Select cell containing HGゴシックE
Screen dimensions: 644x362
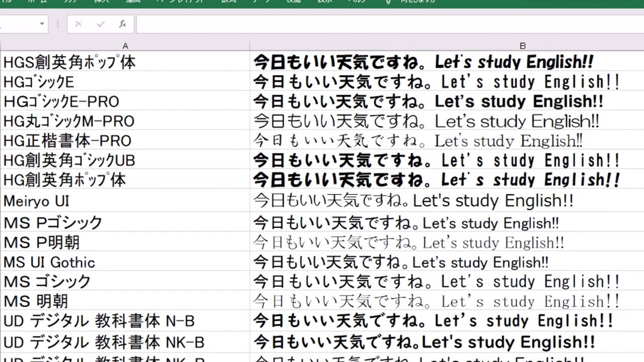click(125, 81)
